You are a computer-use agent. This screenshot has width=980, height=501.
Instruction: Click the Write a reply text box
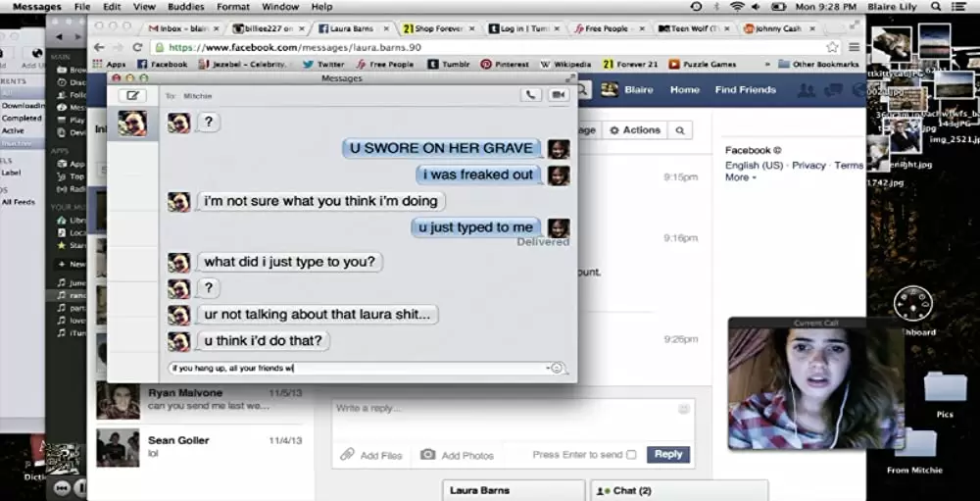click(505, 409)
